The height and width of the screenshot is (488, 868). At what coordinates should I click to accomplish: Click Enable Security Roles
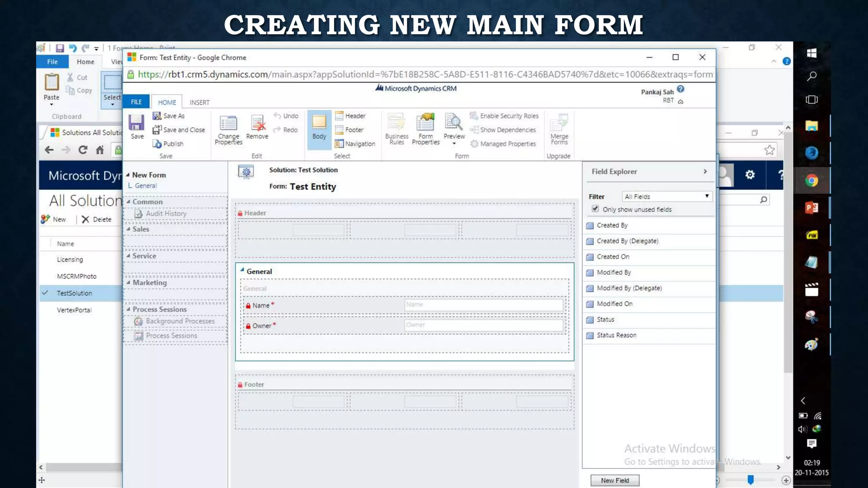coord(504,116)
